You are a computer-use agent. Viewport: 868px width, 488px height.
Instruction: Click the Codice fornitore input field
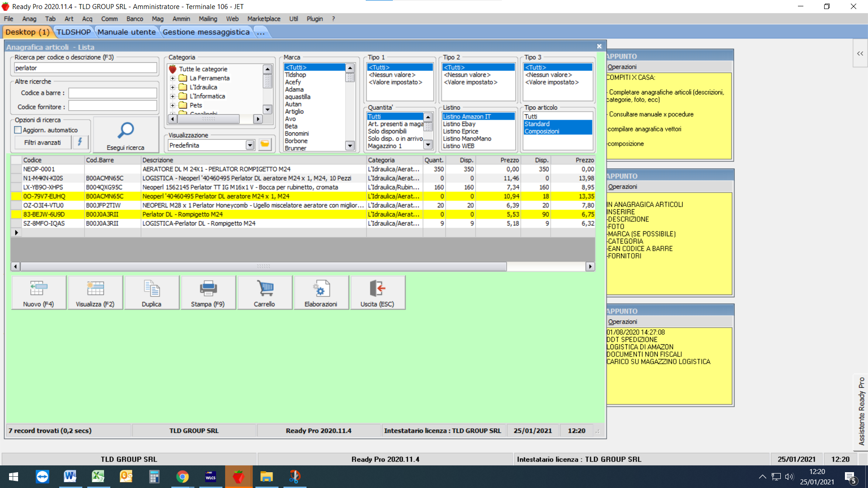click(113, 107)
